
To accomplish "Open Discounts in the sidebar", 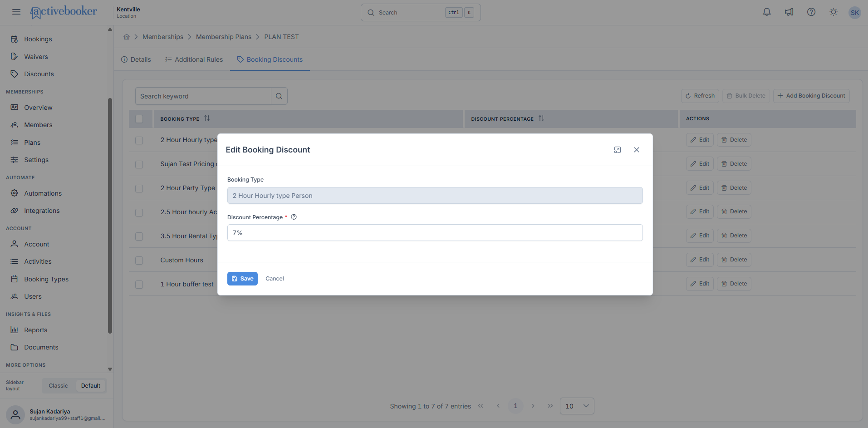I will tap(39, 74).
